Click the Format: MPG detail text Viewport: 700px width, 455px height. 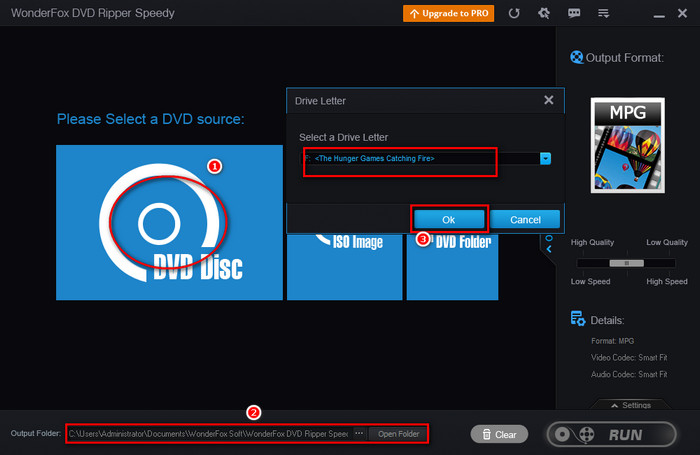[x=612, y=341]
